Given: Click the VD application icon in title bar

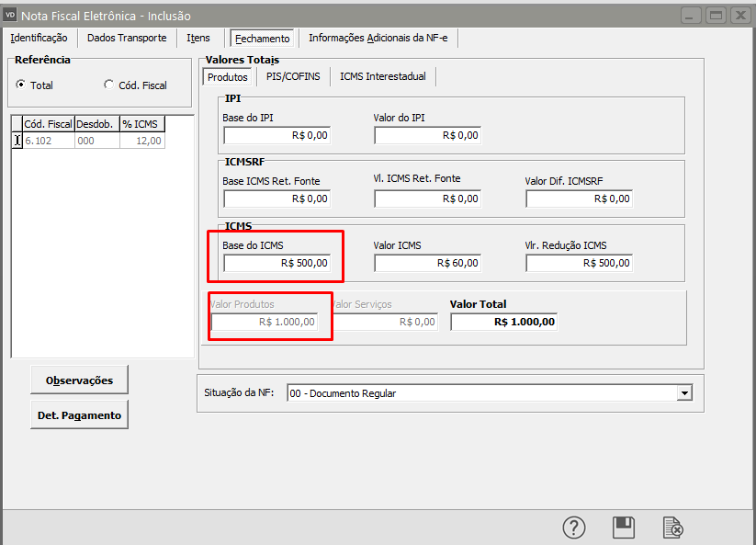Looking at the screenshot, I should tap(10, 15).
